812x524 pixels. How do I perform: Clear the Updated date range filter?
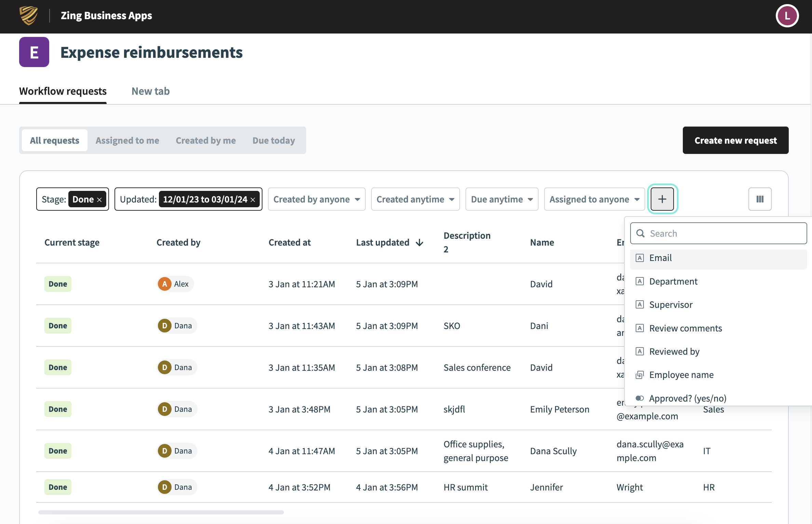(x=253, y=200)
